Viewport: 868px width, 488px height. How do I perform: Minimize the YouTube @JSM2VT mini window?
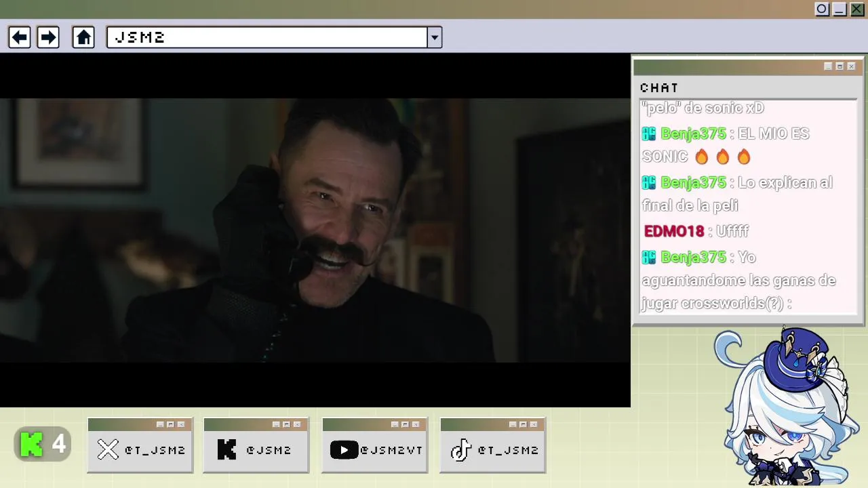(395, 424)
